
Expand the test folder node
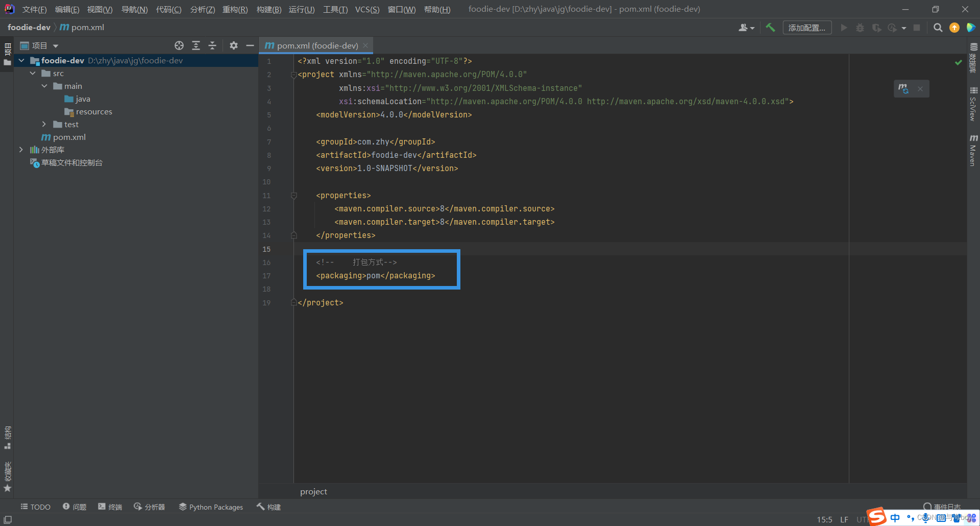click(x=44, y=124)
